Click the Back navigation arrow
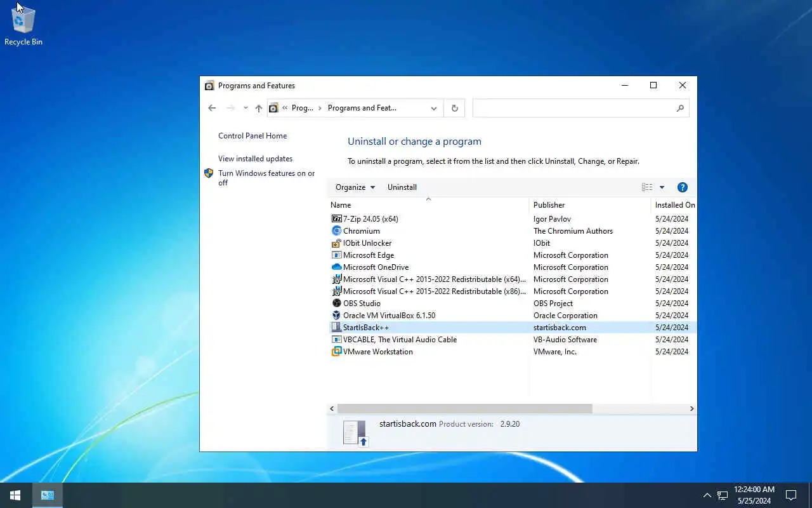Image resolution: width=812 pixels, height=508 pixels. (212, 108)
